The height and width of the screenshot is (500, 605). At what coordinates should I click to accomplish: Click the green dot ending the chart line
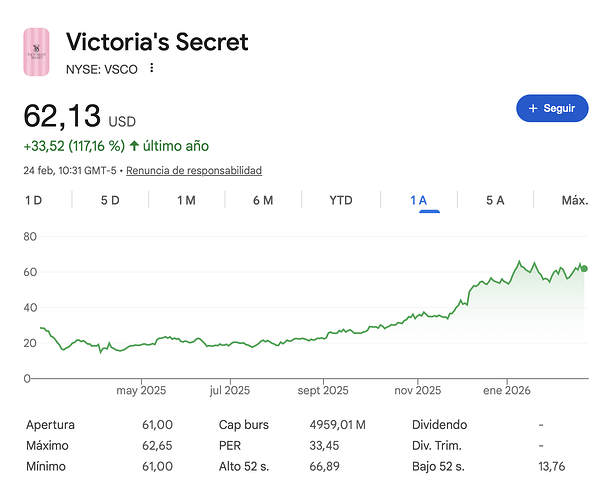[x=584, y=268]
